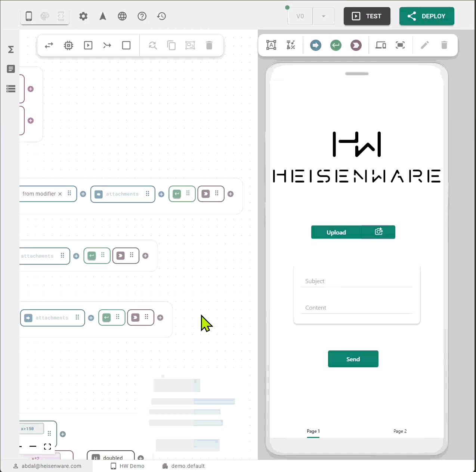Select the text field widget icon
The height and width of the screenshot is (472, 476).
(271, 45)
